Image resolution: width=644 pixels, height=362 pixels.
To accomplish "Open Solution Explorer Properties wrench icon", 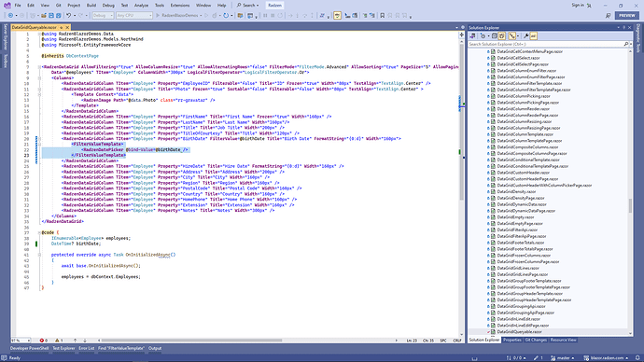I will coord(525,36).
